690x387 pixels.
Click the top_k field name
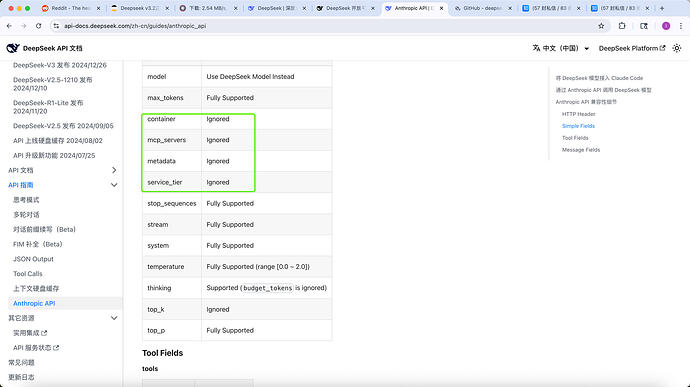point(156,310)
